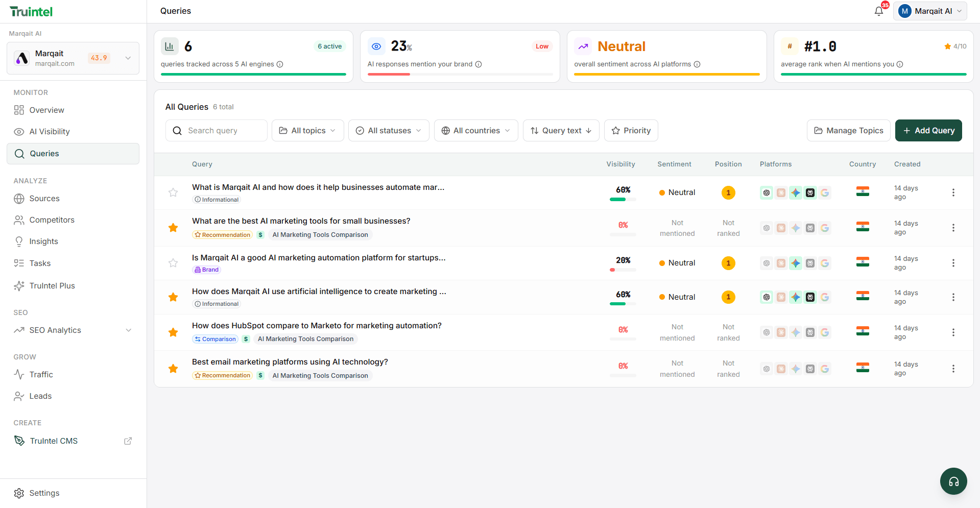Toggle the Priority filter button

[x=631, y=131]
